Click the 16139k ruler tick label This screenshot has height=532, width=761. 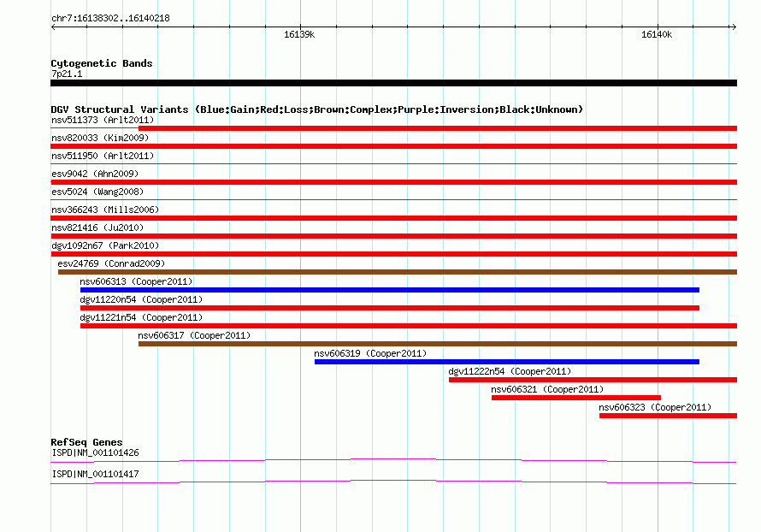click(299, 34)
